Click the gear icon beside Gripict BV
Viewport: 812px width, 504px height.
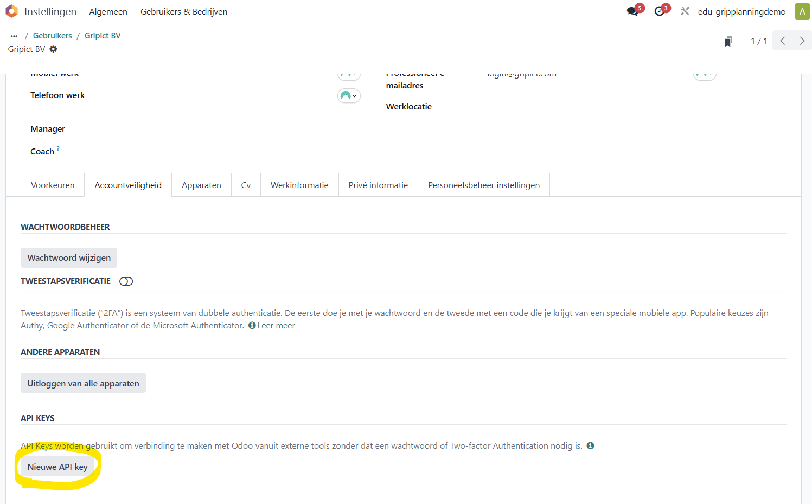click(x=53, y=49)
